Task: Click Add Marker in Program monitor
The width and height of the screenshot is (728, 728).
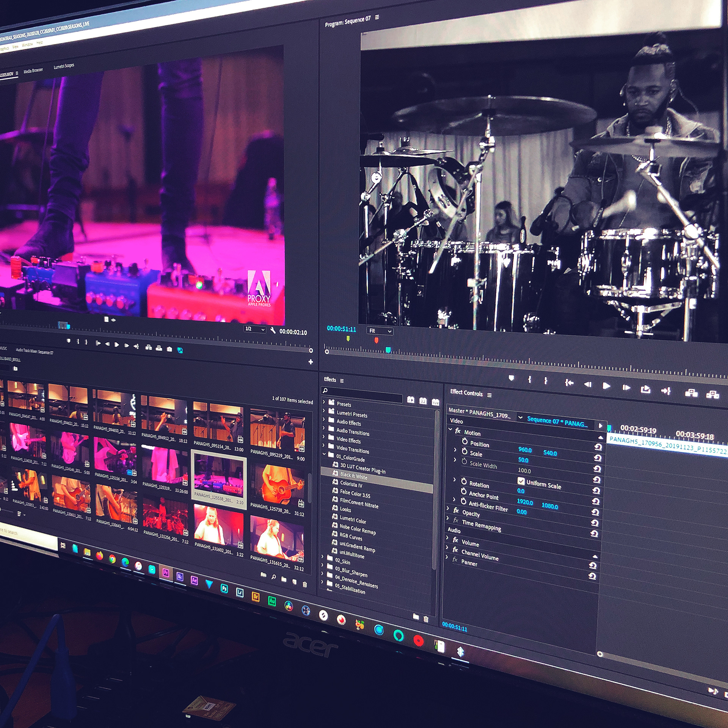Action: pos(511,378)
